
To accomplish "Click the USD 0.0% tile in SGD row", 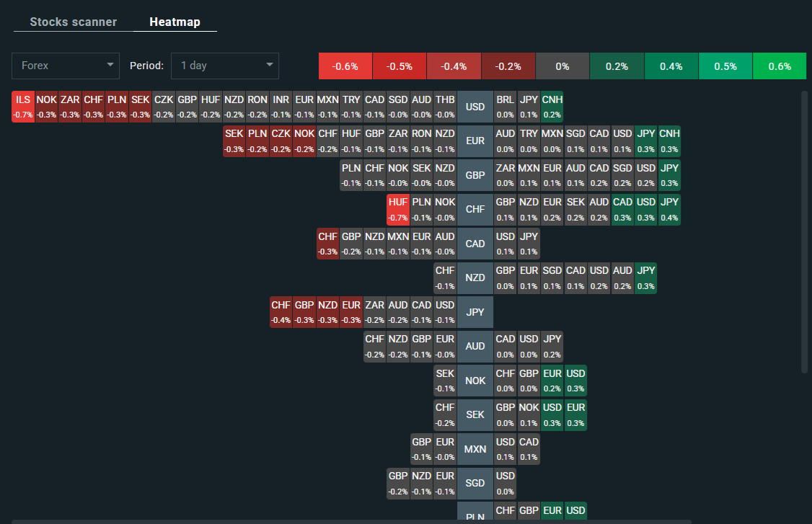I will (x=505, y=483).
